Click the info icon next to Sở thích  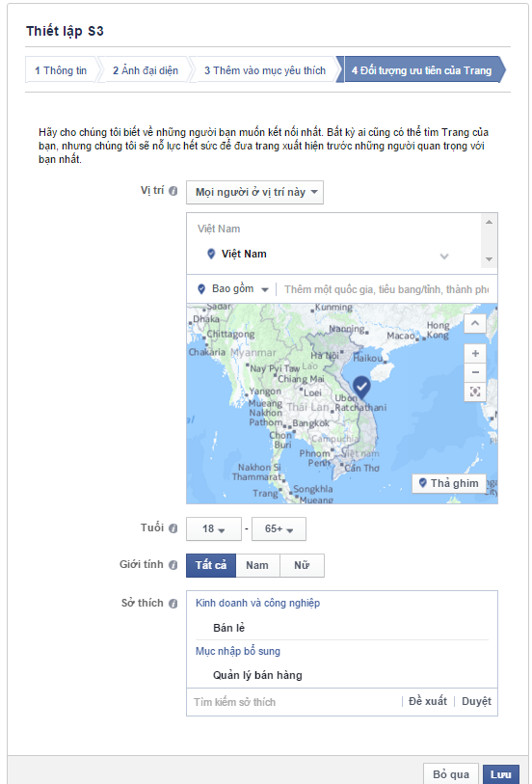(x=173, y=604)
